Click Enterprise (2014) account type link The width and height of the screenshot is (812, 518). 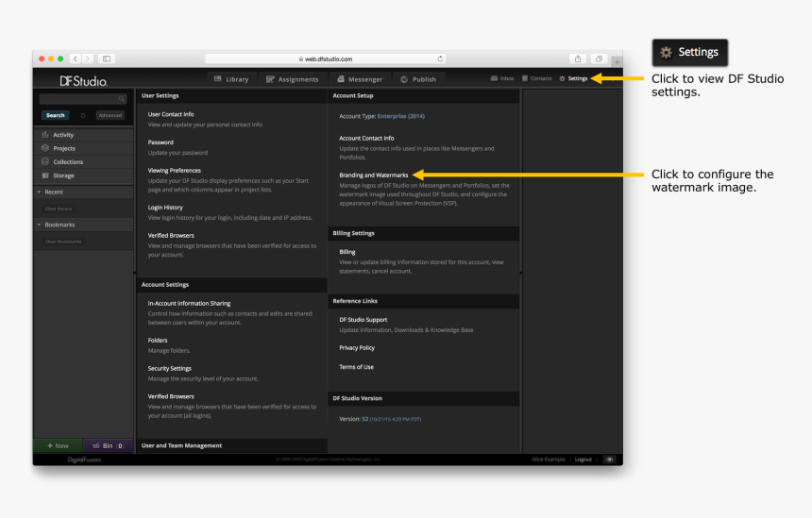coord(401,116)
